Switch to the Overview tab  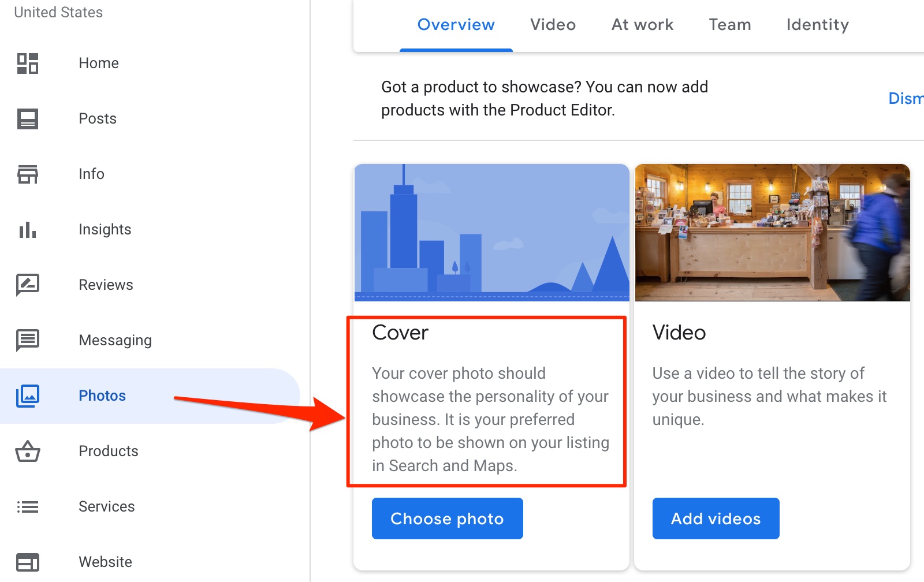[x=456, y=25]
